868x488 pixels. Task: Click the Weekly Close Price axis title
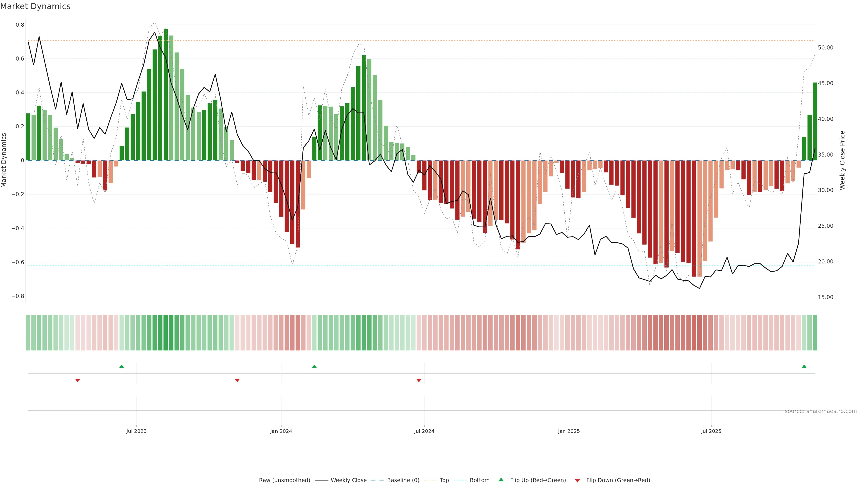[x=842, y=160]
